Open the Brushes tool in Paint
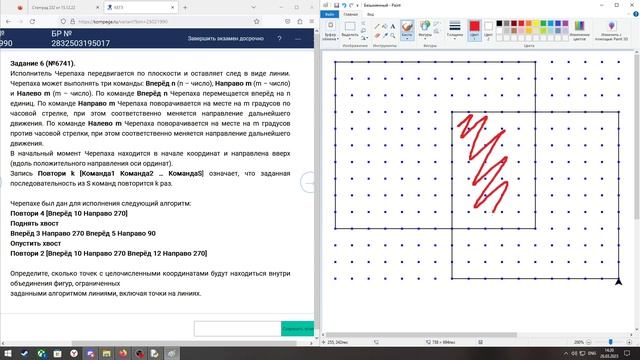 click(x=407, y=30)
